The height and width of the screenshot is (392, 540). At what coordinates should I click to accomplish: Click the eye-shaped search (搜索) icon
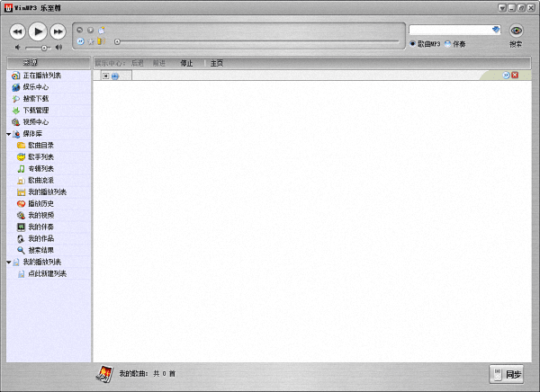(516, 31)
